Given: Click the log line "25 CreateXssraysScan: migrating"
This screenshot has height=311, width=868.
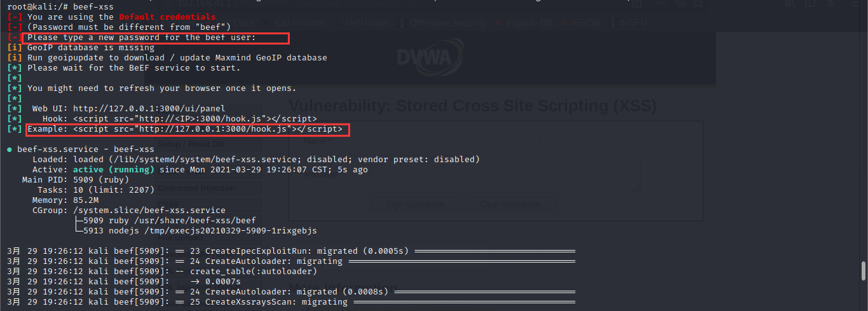Looking at the screenshot, I should pyautogui.click(x=291, y=302).
